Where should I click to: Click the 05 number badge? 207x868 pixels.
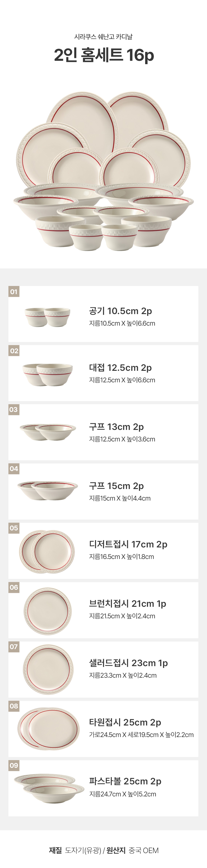(x=14, y=528)
